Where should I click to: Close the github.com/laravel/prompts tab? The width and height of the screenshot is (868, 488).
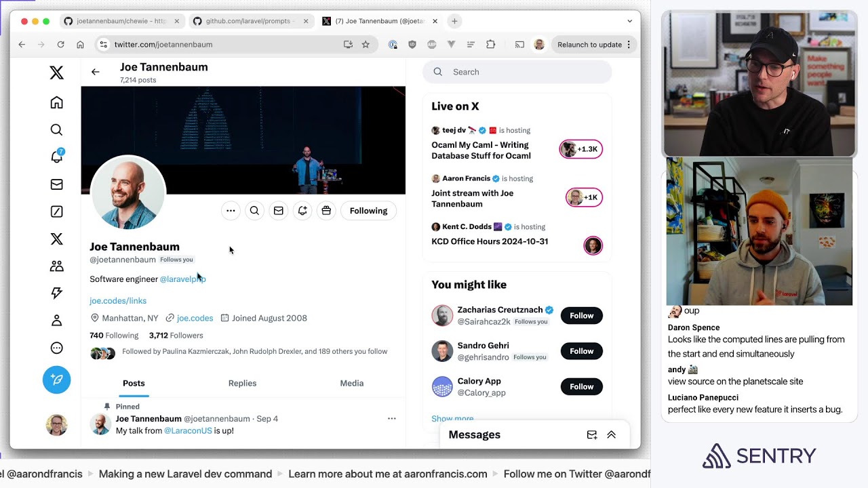pyautogui.click(x=306, y=21)
